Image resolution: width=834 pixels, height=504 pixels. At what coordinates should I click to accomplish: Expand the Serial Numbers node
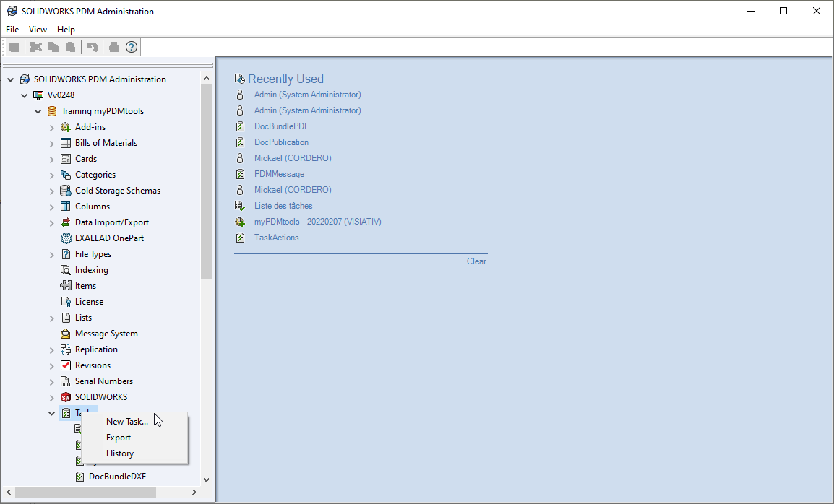point(52,381)
